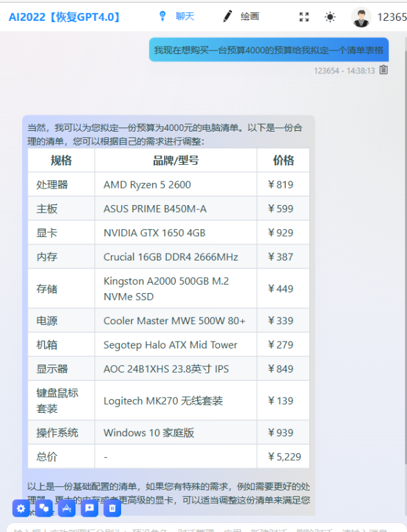
Task: Click the username 12365 in the header
Action: (x=392, y=17)
